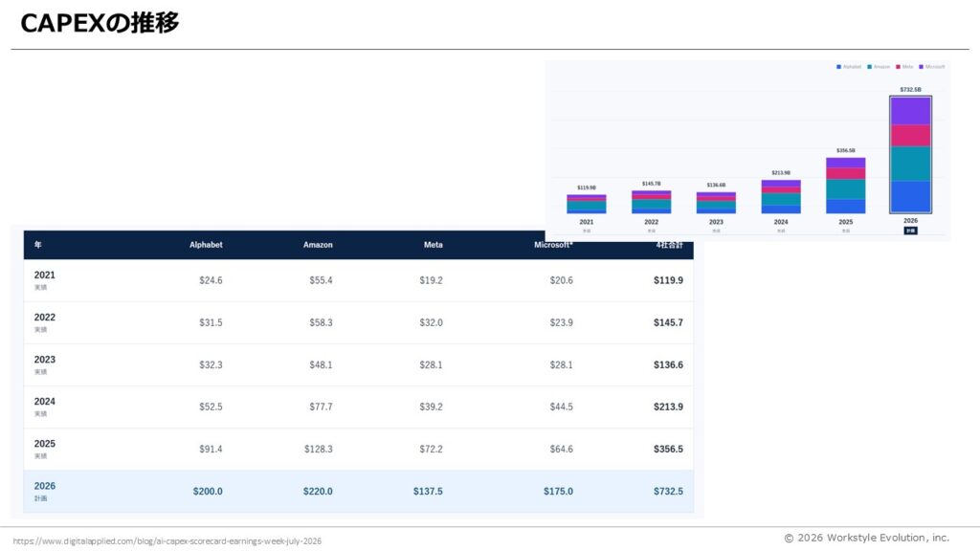Viewport: 980px width, 551px height.
Task: Click the $220.0 Amazon 2026 plan cell
Action: click(318, 492)
